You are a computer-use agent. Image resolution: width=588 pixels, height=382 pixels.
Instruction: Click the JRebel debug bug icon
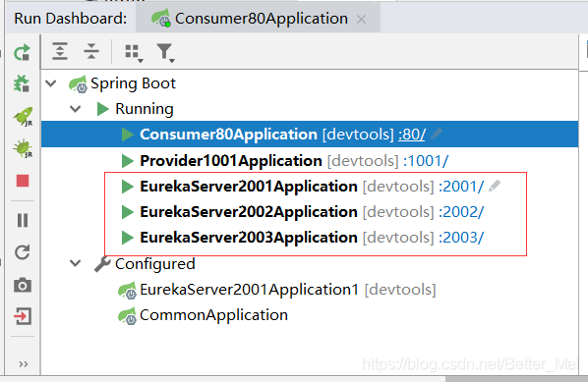click(23, 148)
